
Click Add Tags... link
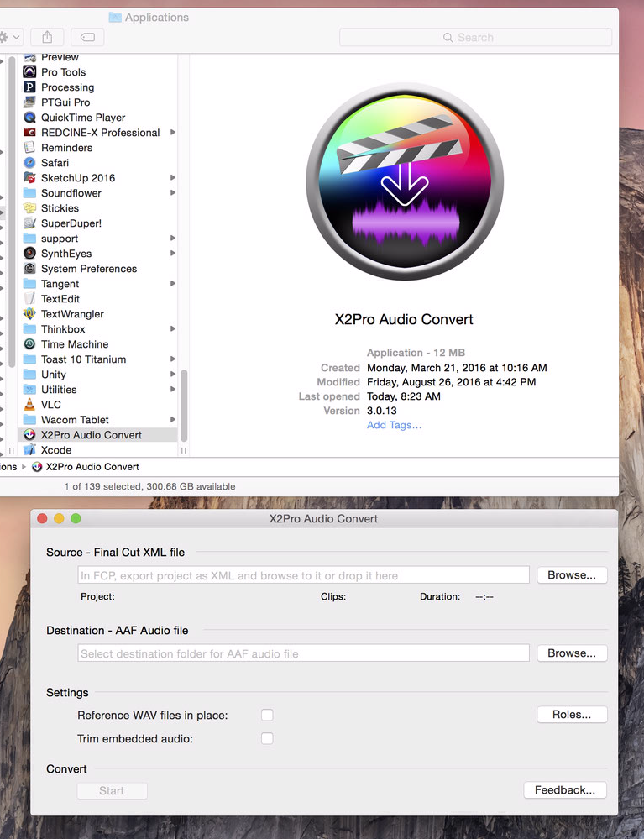click(x=394, y=425)
